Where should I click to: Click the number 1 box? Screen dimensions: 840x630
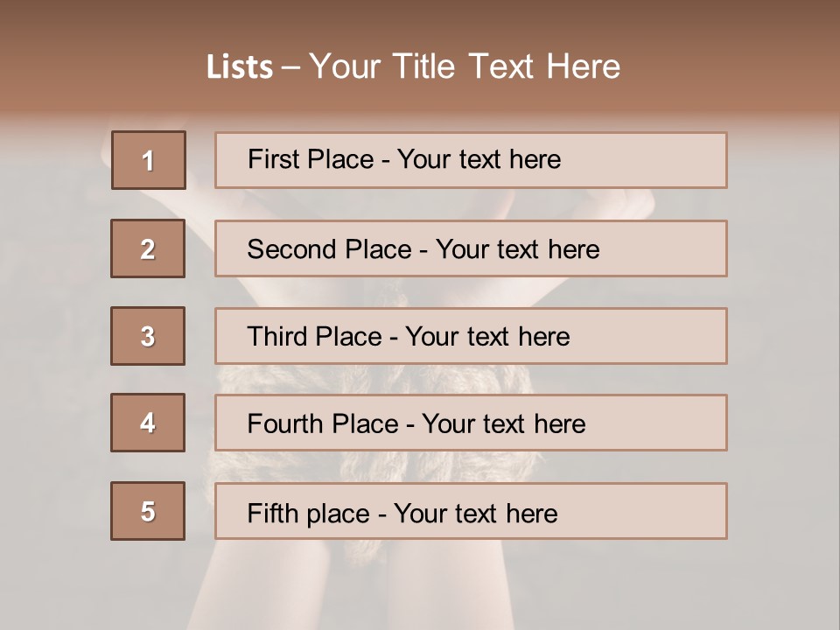pyautogui.click(x=149, y=160)
